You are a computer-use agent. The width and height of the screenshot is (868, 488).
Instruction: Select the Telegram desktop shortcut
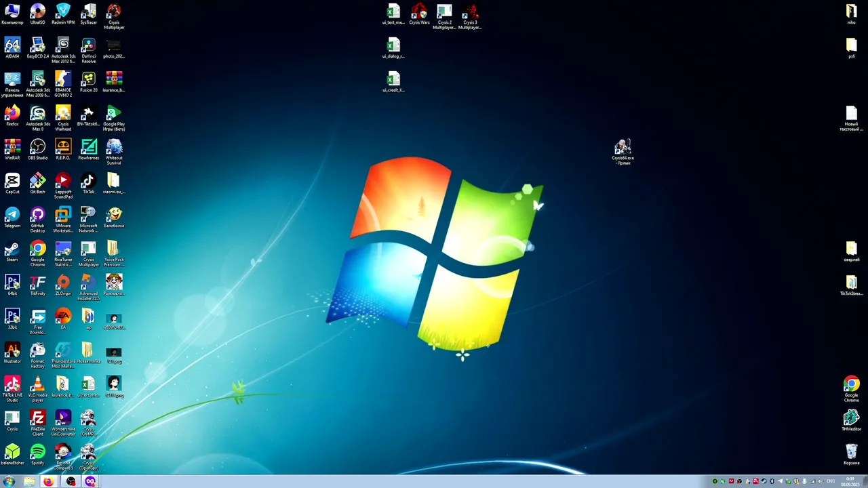[x=12, y=218]
